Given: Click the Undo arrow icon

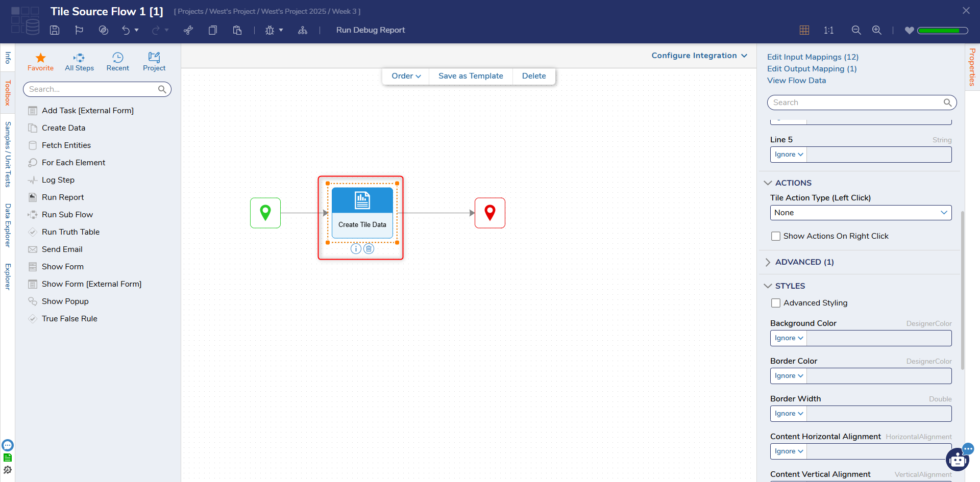Looking at the screenshot, I should (126, 30).
